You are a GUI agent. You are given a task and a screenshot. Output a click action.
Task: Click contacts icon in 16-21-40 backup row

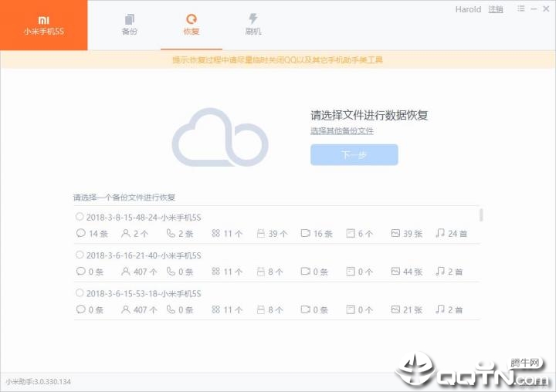[x=126, y=271]
